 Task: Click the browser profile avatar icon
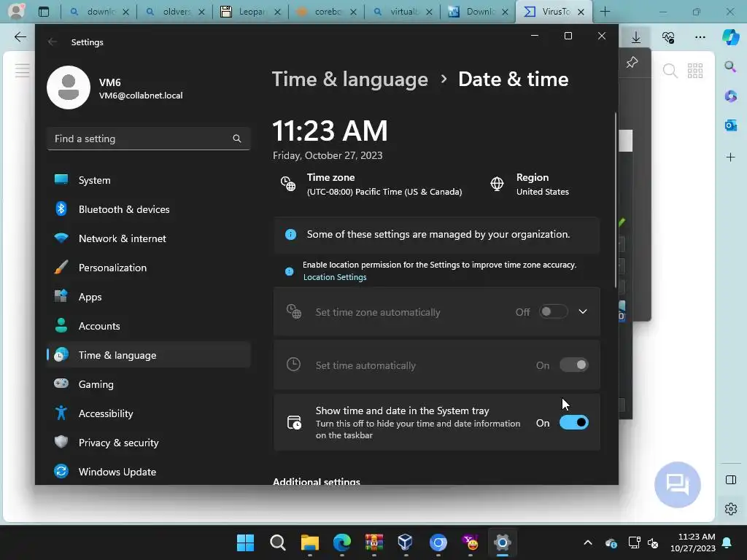click(16, 12)
